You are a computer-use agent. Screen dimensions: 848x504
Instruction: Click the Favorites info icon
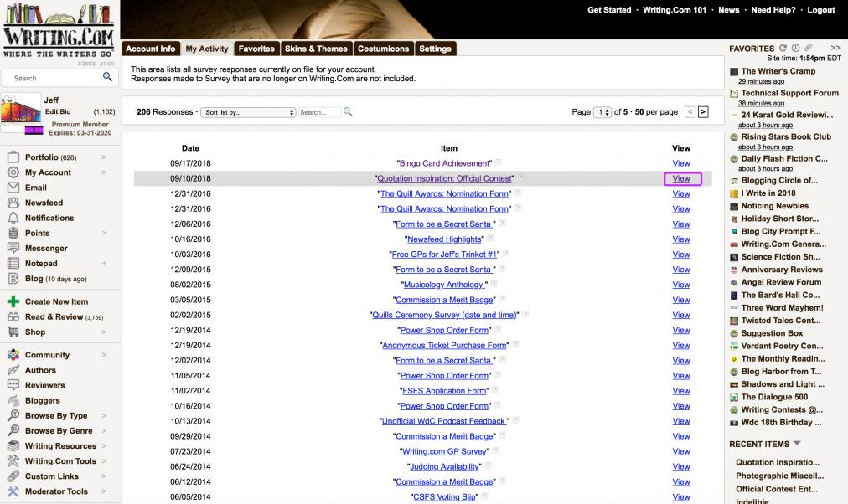pyautogui.click(x=795, y=48)
